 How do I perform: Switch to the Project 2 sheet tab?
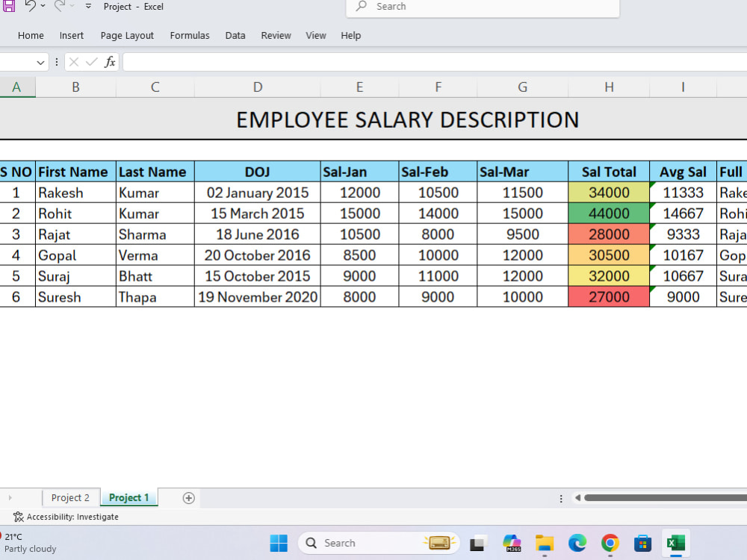tap(70, 497)
